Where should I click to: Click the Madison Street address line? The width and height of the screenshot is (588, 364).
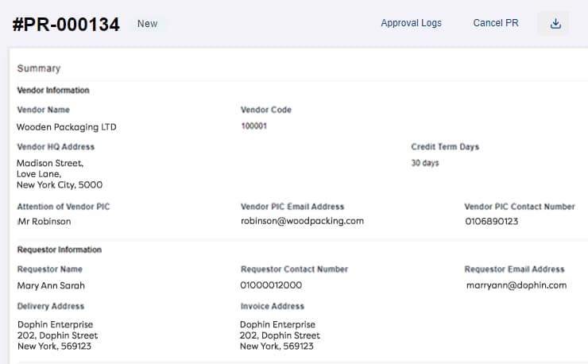pyautogui.click(x=50, y=163)
